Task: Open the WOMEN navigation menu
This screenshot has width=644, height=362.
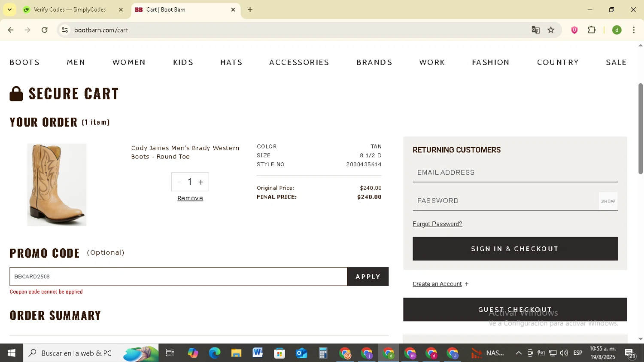Action: (x=129, y=62)
